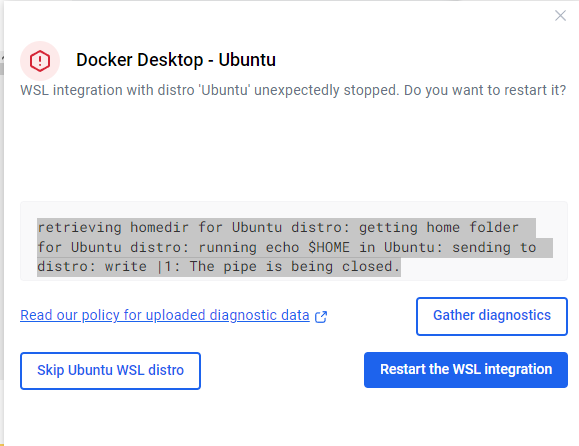Click the $HOME word in error text

[x=329, y=247]
